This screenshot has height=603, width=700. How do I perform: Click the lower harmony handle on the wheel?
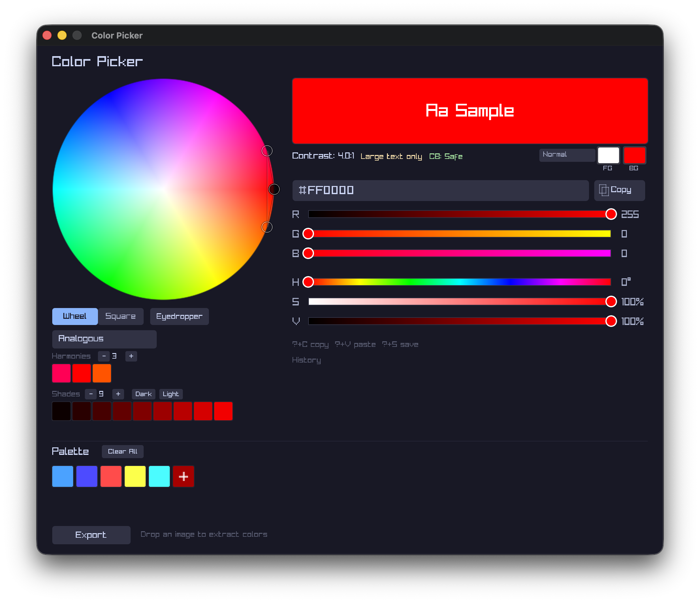(x=267, y=227)
